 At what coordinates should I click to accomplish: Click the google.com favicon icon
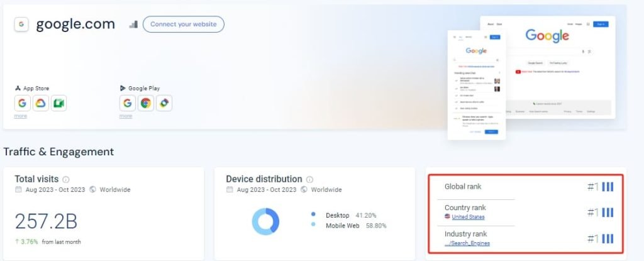tap(21, 25)
